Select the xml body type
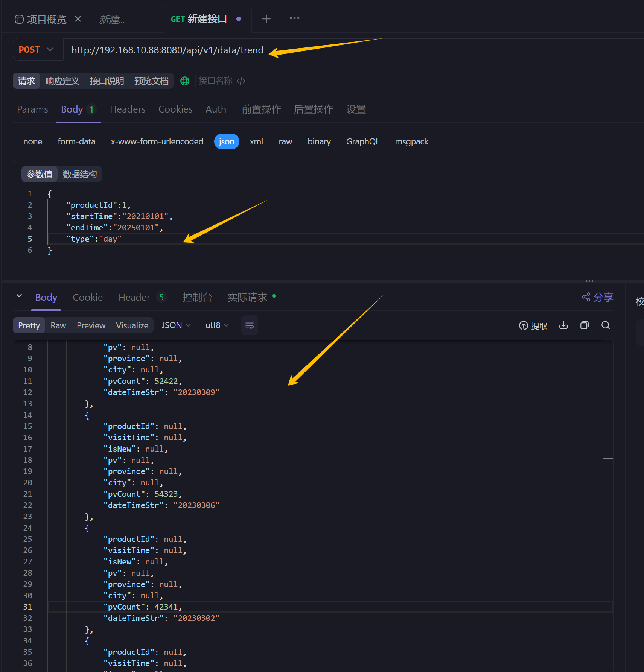 point(256,141)
